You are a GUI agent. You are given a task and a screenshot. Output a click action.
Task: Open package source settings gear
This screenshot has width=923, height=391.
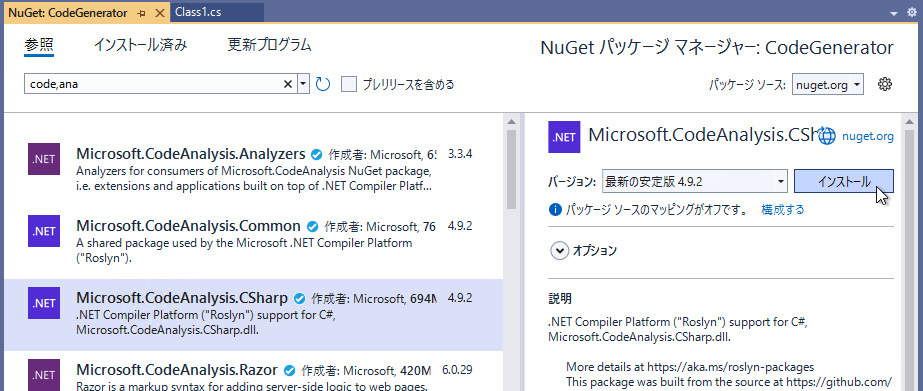pyautogui.click(x=884, y=84)
